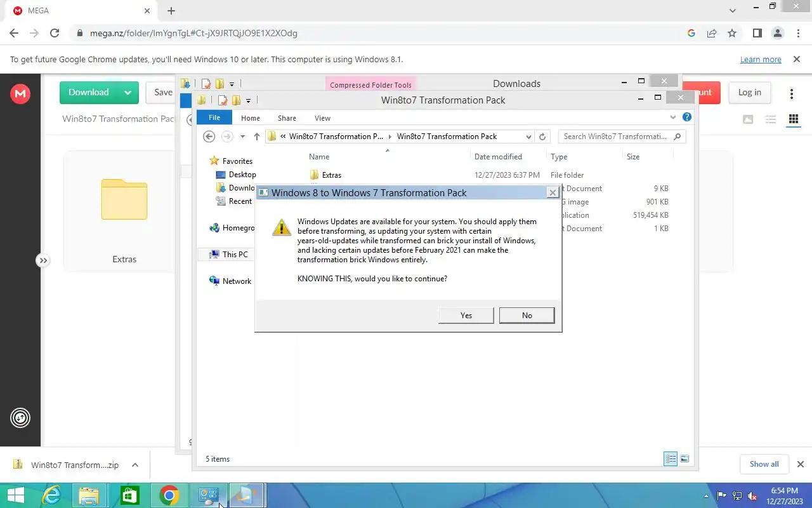812x508 pixels.
Task: Click the Search Win8to7 Transformation field
Action: click(x=622, y=137)
